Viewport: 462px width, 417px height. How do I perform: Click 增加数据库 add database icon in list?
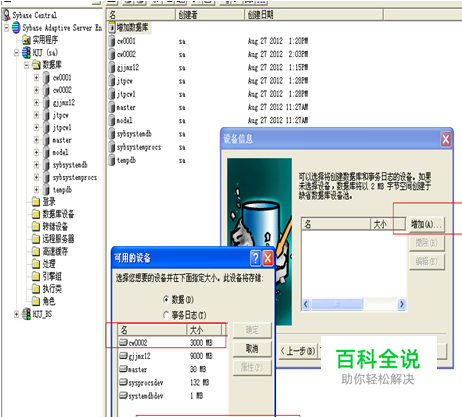pos(112,28)
